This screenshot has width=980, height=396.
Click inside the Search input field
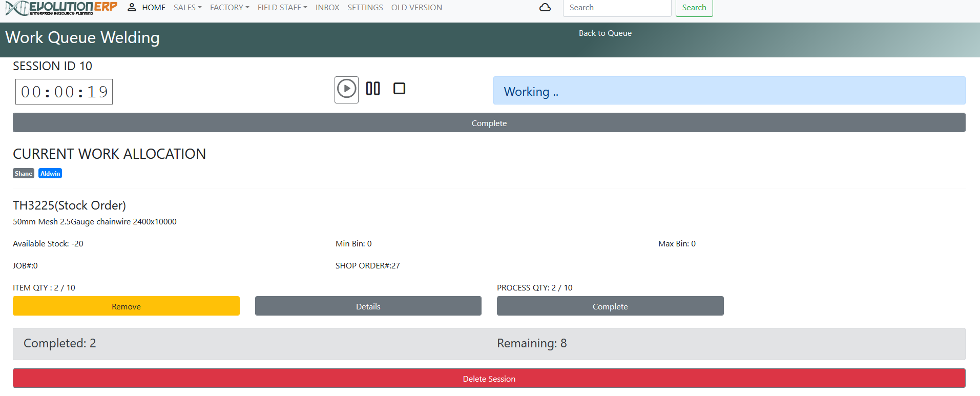pos(616,8)
